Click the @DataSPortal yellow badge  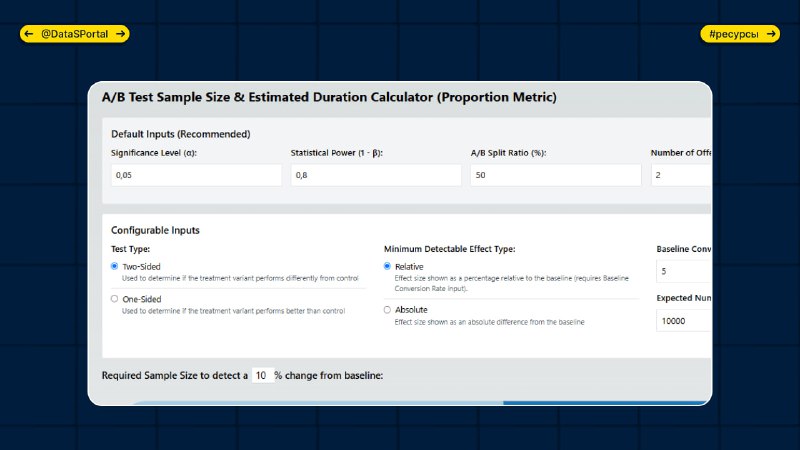click(x=74, y=34)
